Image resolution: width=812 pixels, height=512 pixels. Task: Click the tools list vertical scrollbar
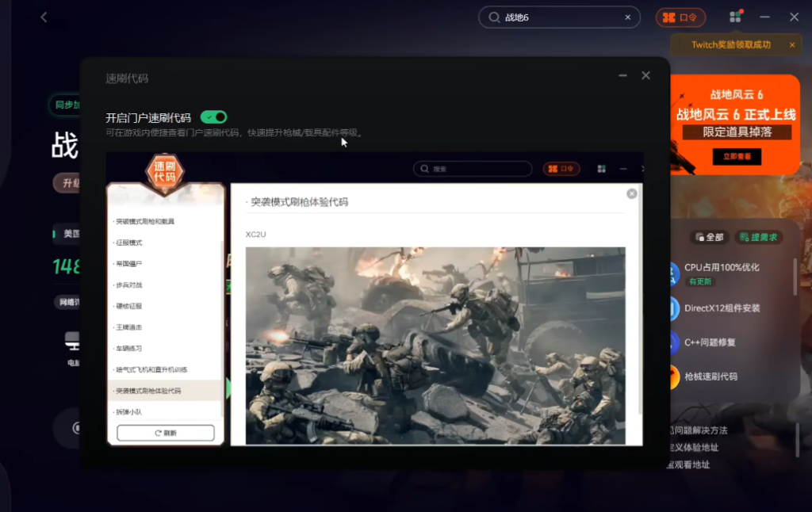(x=795, y=277)
